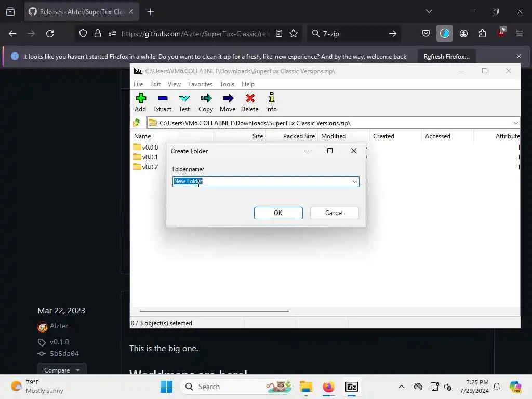Viewport: 532px width, 399px height.
Task: Open the View menu
Action: point(175,84)
